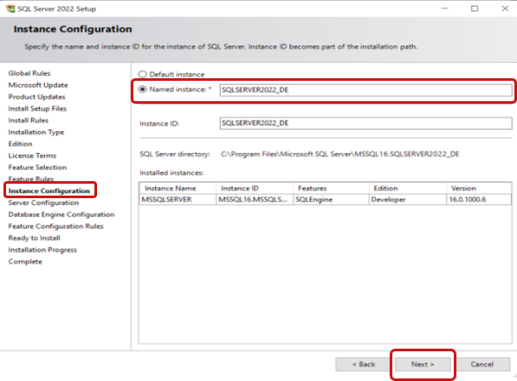Select the Instance Configuration step
This screenshot has width=517, height=381.
tap(49, 191)
